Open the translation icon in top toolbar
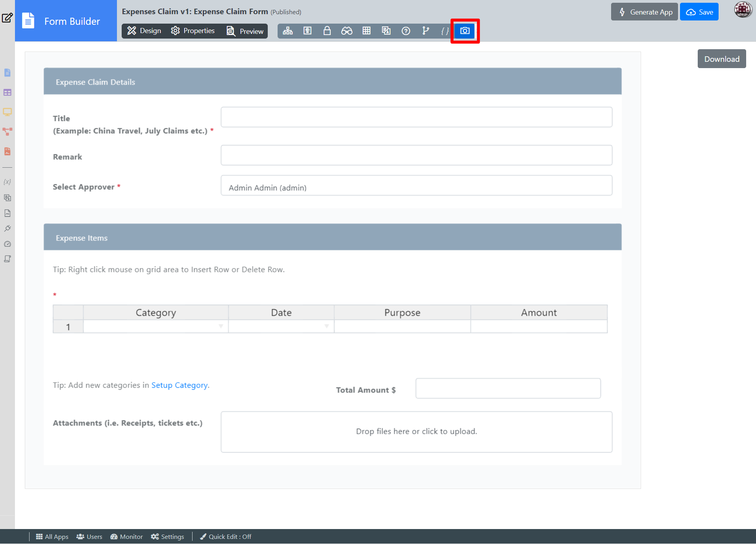The width and height of the screenshot is (756, 544). tap(386, 31)
